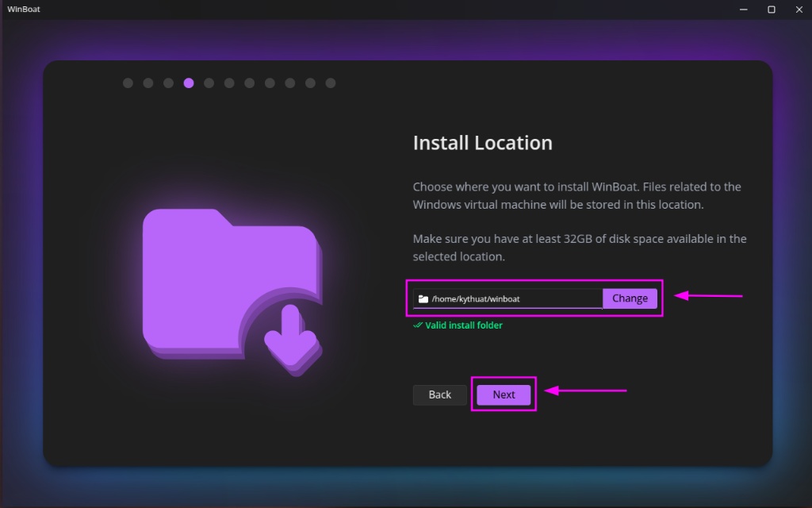Select the last step dot
This screenshot has width=812, height=508.
tap(331, 83)
